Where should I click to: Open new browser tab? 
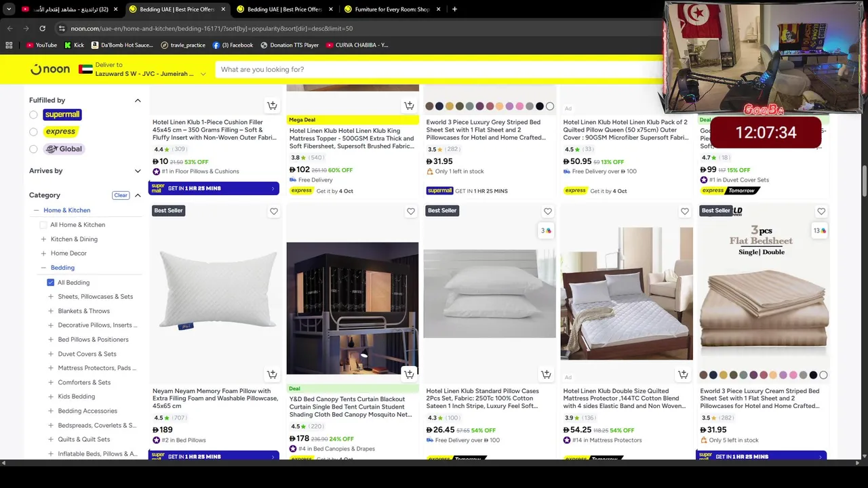point(454,9)
